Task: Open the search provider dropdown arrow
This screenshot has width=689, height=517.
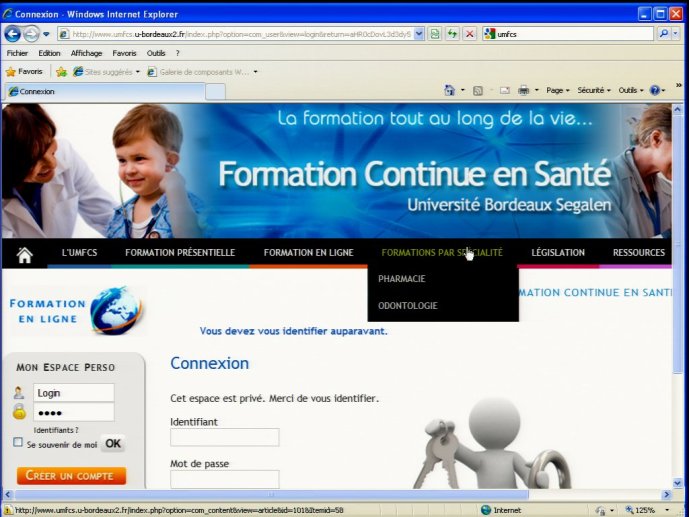Action: pos(676,33)
